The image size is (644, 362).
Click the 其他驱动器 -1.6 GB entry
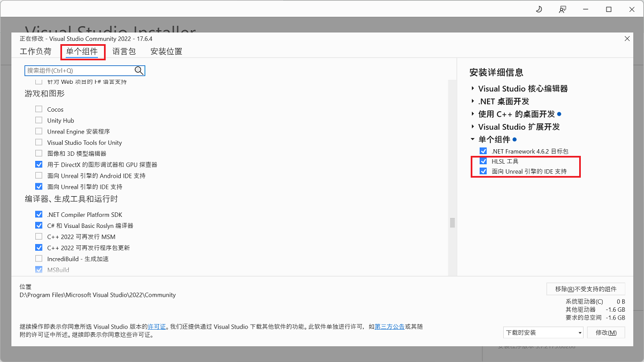595,309
